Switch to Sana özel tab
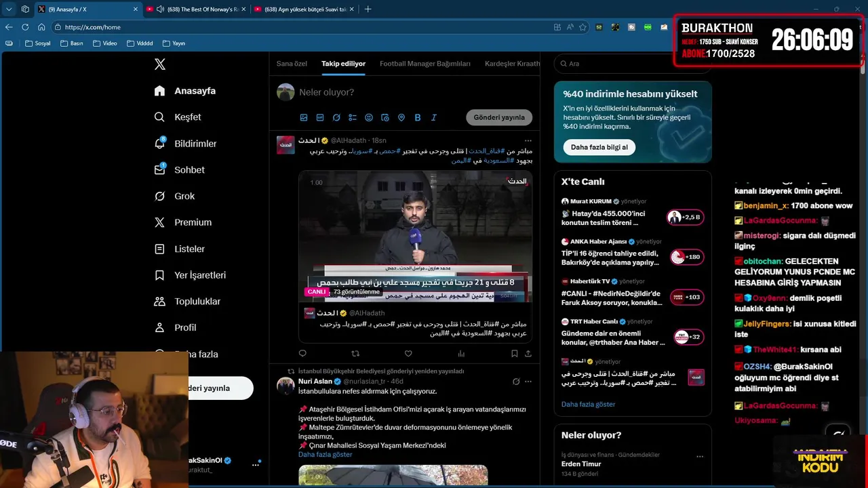This screenshot has width=868, height=488. coord(292,64)
